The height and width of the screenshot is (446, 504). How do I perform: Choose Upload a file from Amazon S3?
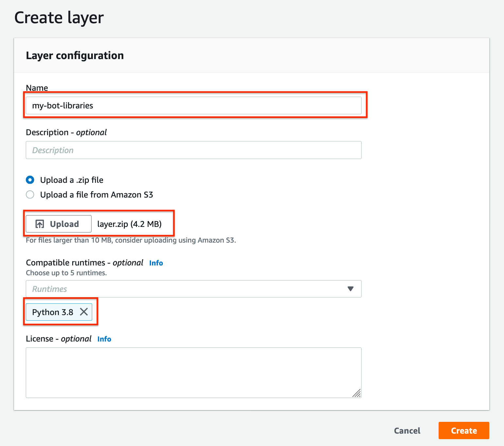click(x=30, y=194)
